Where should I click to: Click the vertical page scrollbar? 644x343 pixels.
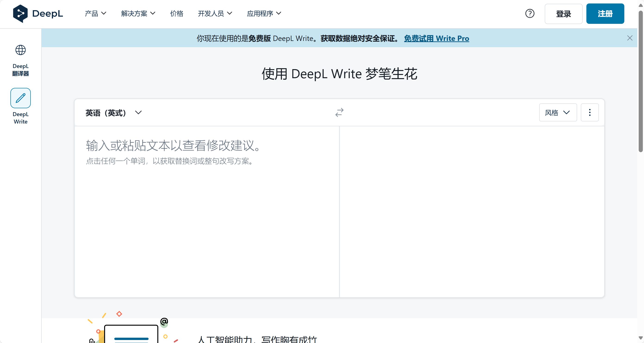[x=641, y=81]
